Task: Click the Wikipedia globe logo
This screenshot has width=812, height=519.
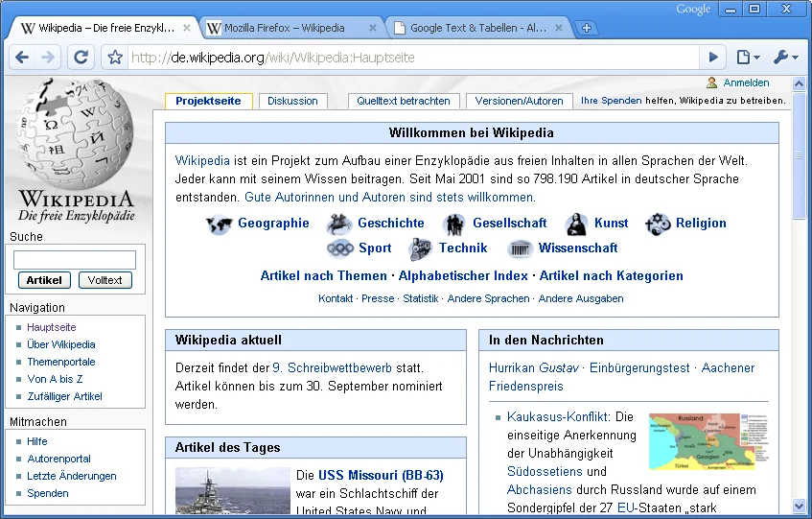Action: pos(76,133)
